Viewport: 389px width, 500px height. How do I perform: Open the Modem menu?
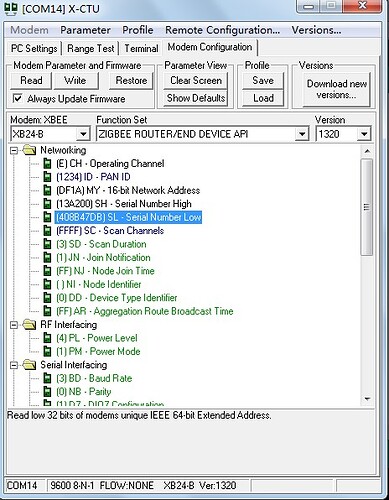click(x=29, y=30)
